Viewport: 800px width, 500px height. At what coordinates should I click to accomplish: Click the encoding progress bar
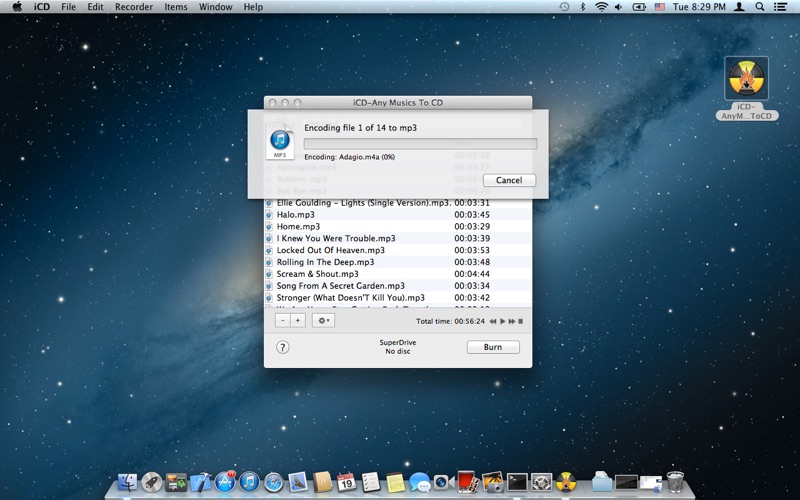pos(420,144)
